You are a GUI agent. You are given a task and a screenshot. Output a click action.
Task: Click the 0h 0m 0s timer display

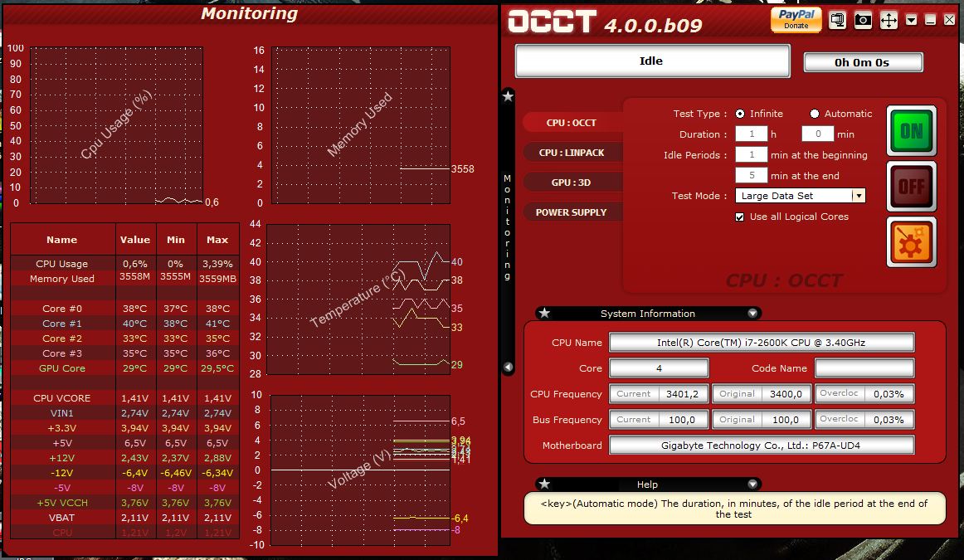[x=863, y=62]
